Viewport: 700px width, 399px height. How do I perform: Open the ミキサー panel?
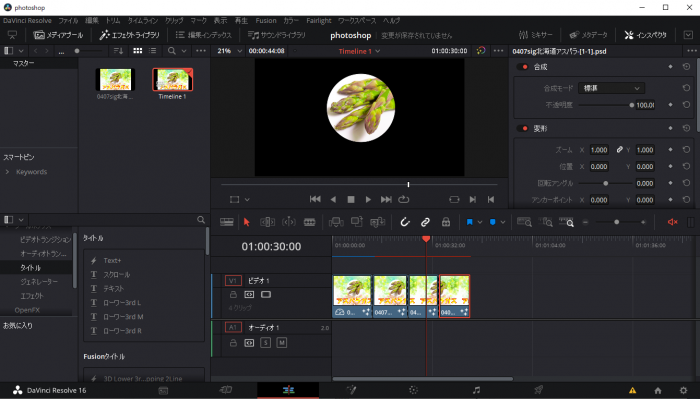click(535, 35)
